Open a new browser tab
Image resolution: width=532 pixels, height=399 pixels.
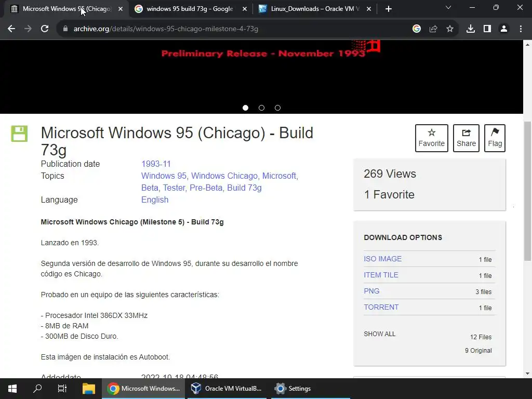389,9
